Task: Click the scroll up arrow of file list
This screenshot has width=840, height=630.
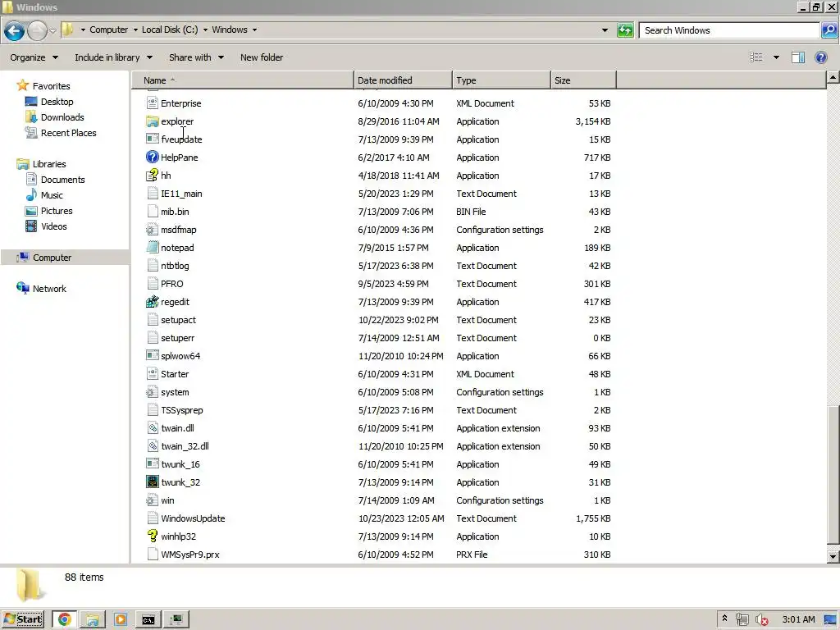Action: pos(833,78)
